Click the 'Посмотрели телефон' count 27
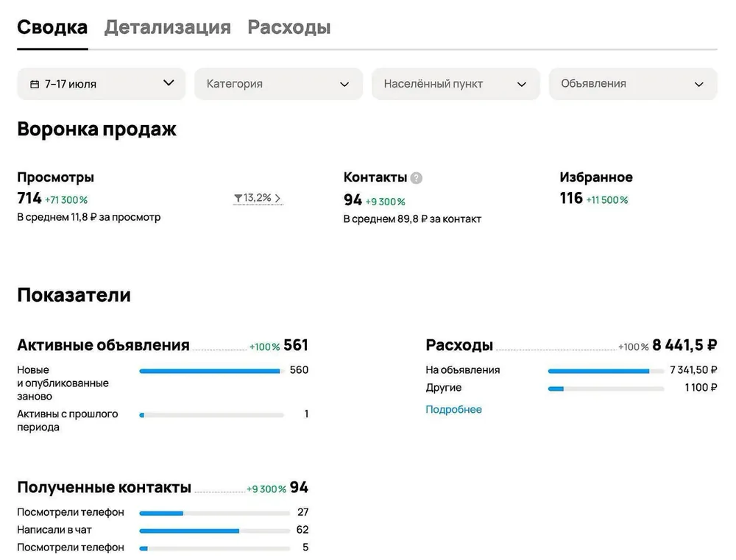This screenshot has width=736, height=560. (302, 512)
